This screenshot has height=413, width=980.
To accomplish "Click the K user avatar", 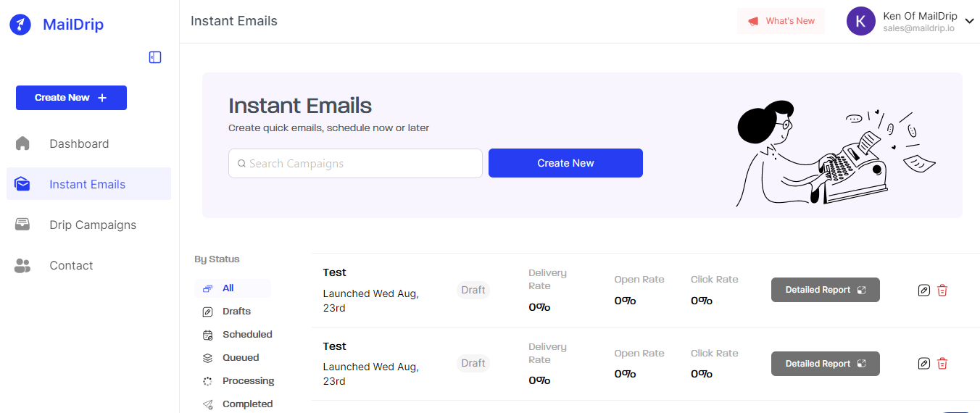I will [x=861, y=21].
